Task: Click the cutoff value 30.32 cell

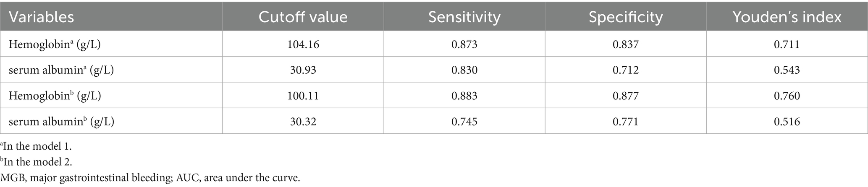Action: pos(303,121)
